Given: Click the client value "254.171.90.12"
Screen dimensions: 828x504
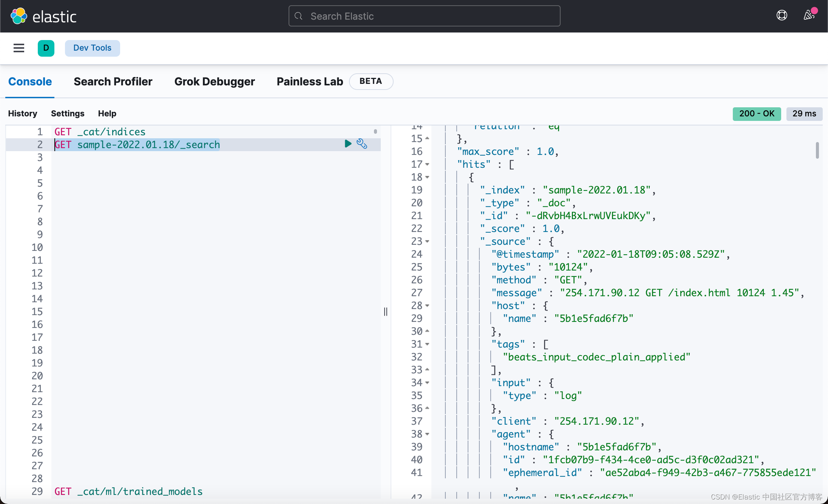Looking at the screenshot, I should [596, 421].
